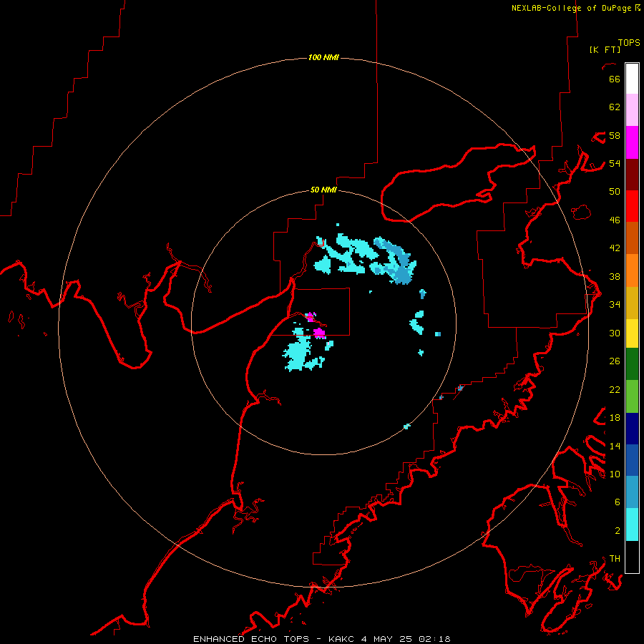644x644 pixels.
Task: Select the "38" legend value
Action: coord(615,276)
